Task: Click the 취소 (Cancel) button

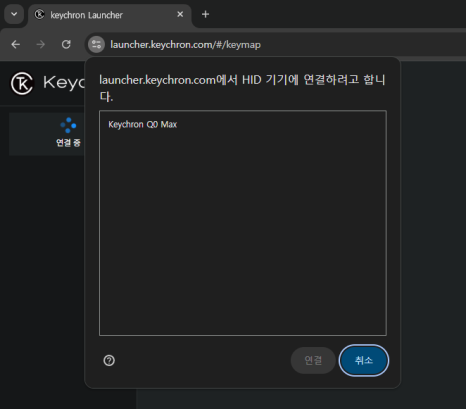Action: 364,360
